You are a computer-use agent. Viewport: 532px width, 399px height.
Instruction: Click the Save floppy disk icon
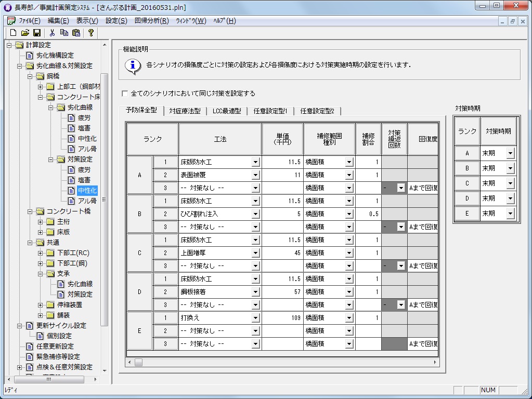pyautogui.click(x=36, y=33)
